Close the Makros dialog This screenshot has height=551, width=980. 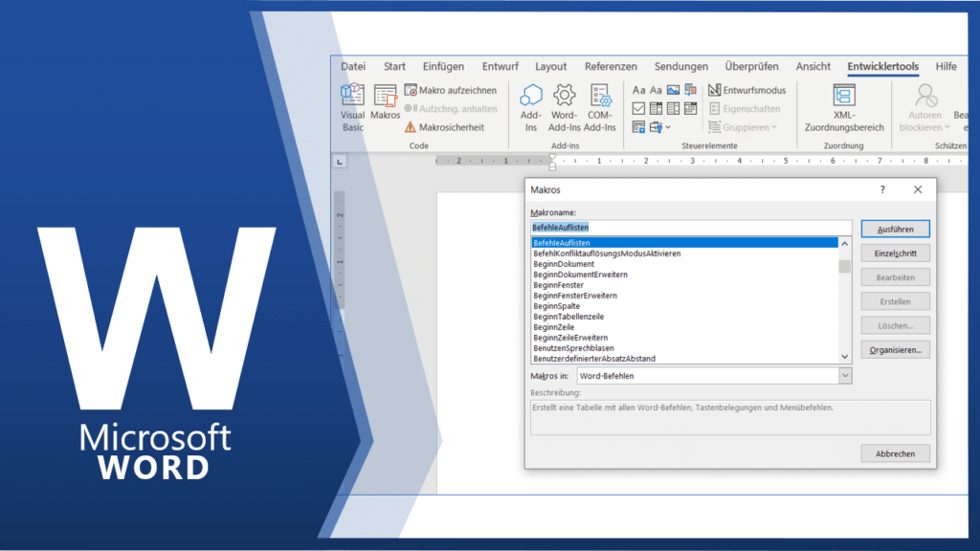click(x=918, y=190)
